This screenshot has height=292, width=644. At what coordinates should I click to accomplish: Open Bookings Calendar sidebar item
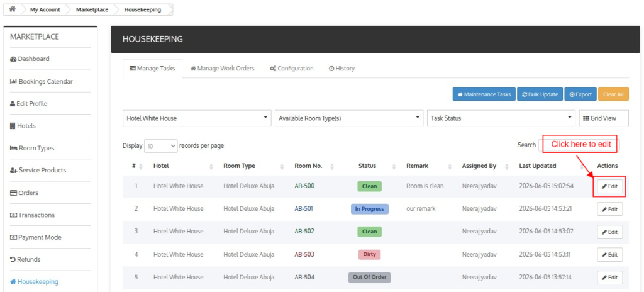click(x=41, y=81)
